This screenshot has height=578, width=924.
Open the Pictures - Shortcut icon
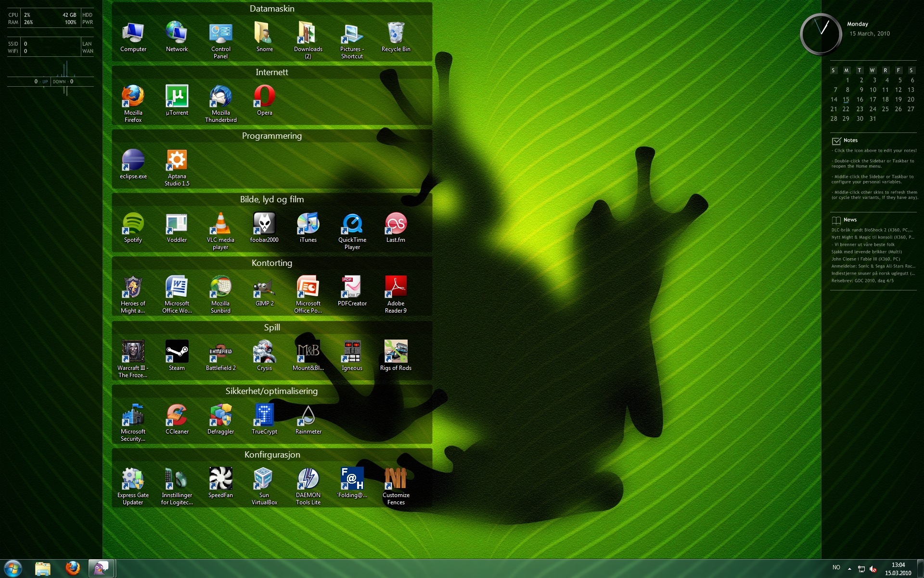tap(352, 40)
